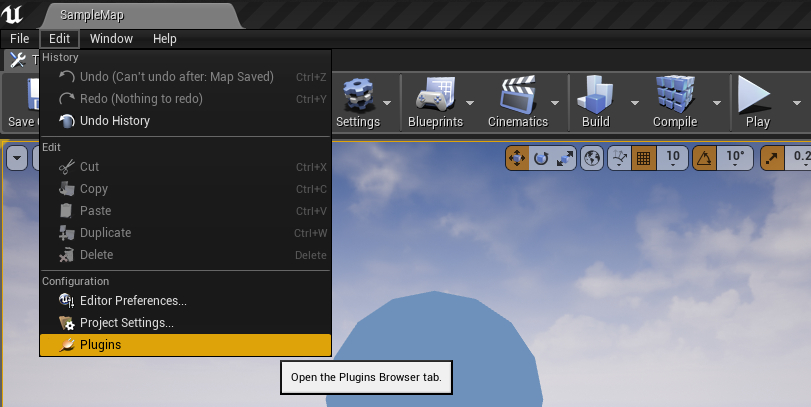Viewport: 811px width, 407px height.
Task: Toggle grid snapping in viewport
Action: 643,158
